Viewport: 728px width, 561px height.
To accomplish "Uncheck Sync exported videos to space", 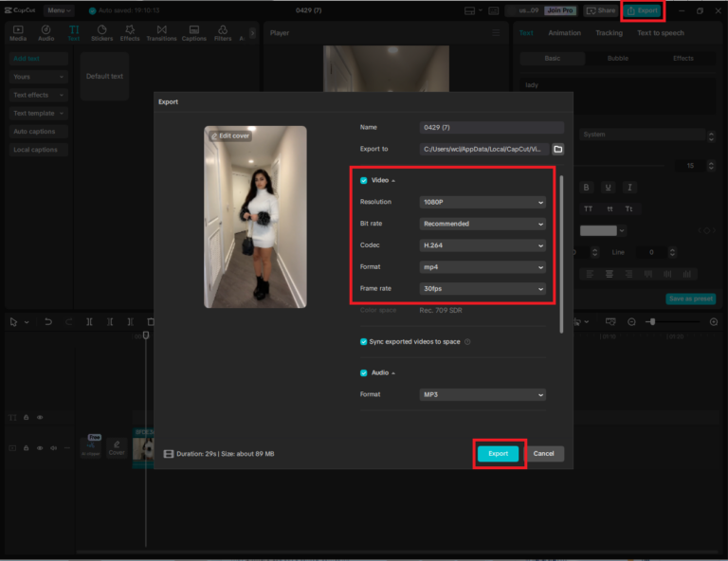I will pyautogui.click(x=364, y=342).
